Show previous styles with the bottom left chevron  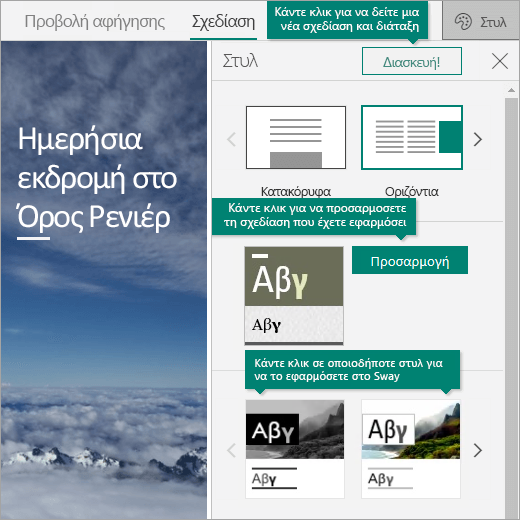(x=231, y=450)
